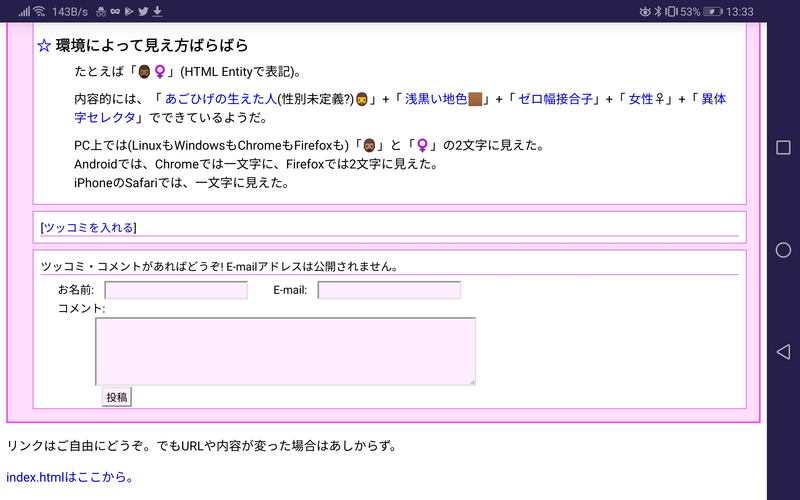Tap the infinity-shaped notification icon
This screenshot has height=500, width=800.
(115, 11)
